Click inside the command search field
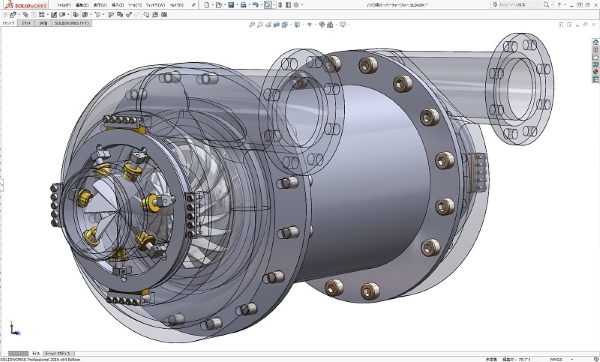This screenshot has width=600, height=362. (x=518, y=5)
